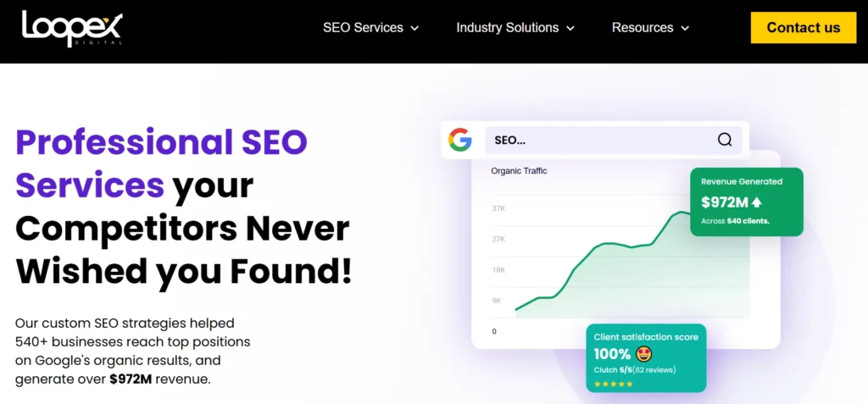868x404 pixels.
Task: Expand the SEO Services chevron
Action: (415, 28)
